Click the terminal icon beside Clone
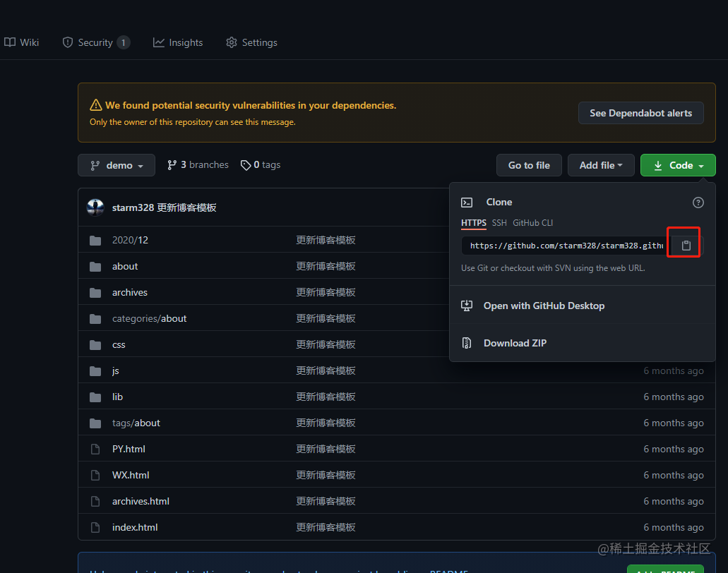This screenshot has width=728, height=573. pyautogui.click(x=467, y=203)
